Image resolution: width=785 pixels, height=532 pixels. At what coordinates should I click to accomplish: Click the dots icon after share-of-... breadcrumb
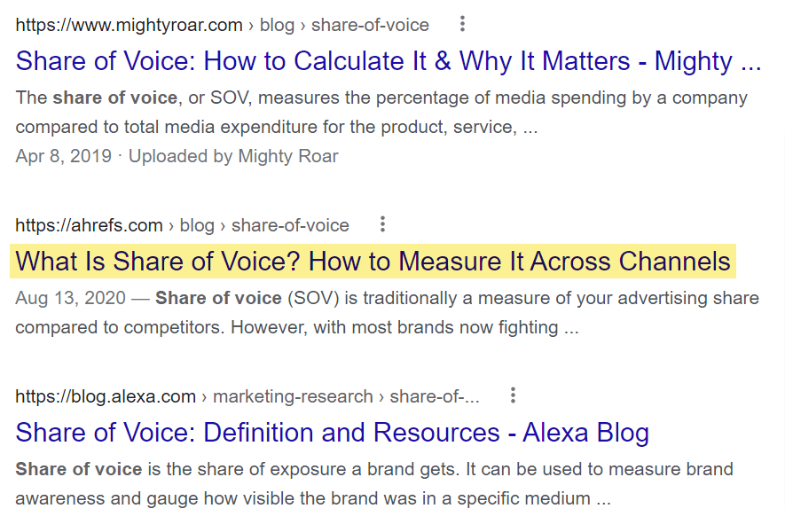(513, 395)
